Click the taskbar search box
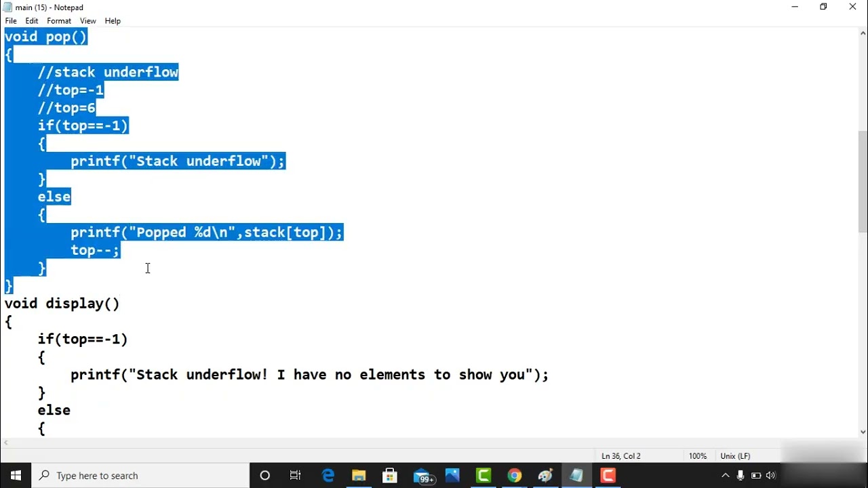868x488 pixels. (140, 476)
